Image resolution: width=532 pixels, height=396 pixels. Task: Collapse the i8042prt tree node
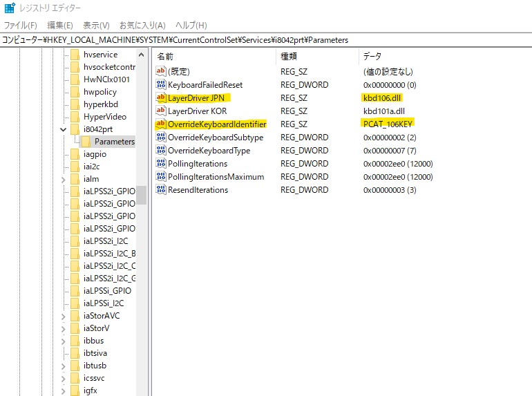(64, 129)
